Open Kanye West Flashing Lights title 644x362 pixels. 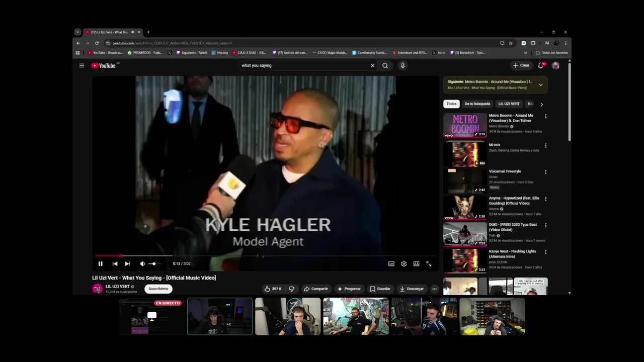tap(513, 254)
